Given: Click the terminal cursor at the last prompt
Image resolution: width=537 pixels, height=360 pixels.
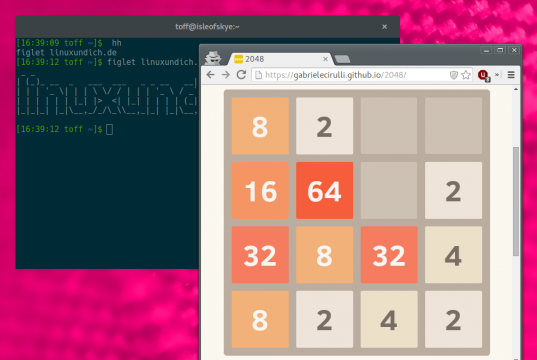Looking at the screenshot, I should pyautogui.click(x=109, y=129).
